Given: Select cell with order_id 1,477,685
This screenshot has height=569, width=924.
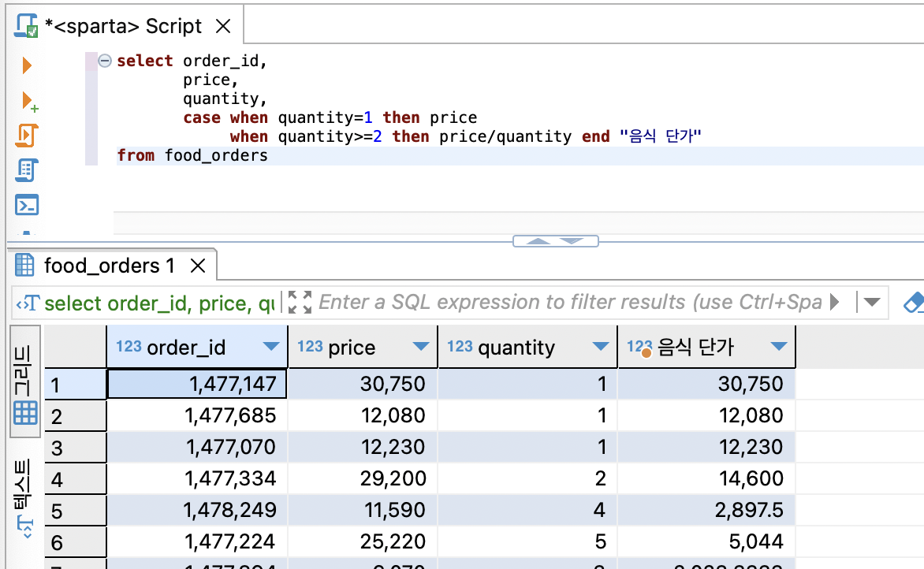Looking at the screenshot, I should pyautogui.click(x=197, y=415).
